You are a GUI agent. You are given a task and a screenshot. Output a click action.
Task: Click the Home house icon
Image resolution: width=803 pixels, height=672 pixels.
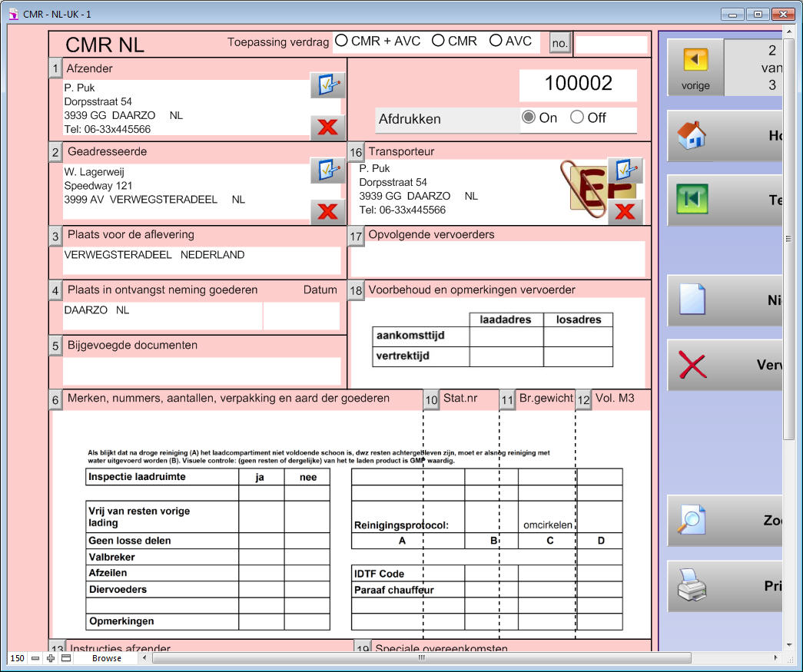click(692, 136)
